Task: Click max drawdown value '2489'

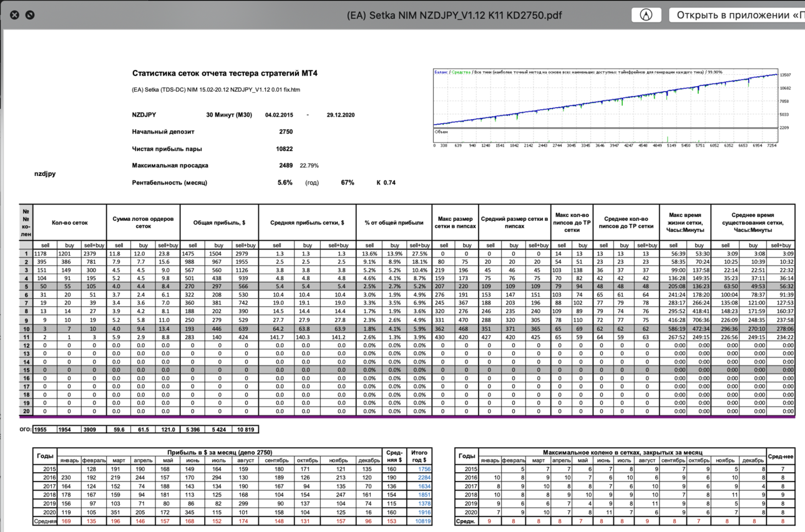Action: 286,166
